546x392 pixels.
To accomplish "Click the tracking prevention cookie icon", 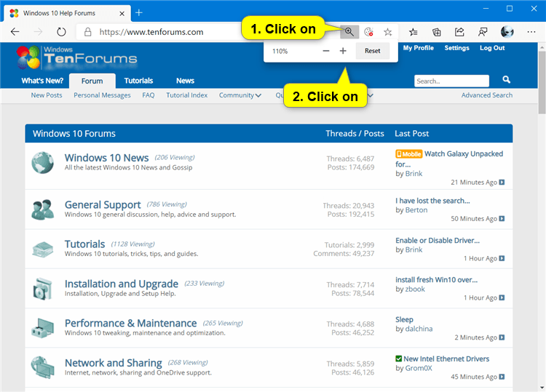I will (x=368, y=32).
